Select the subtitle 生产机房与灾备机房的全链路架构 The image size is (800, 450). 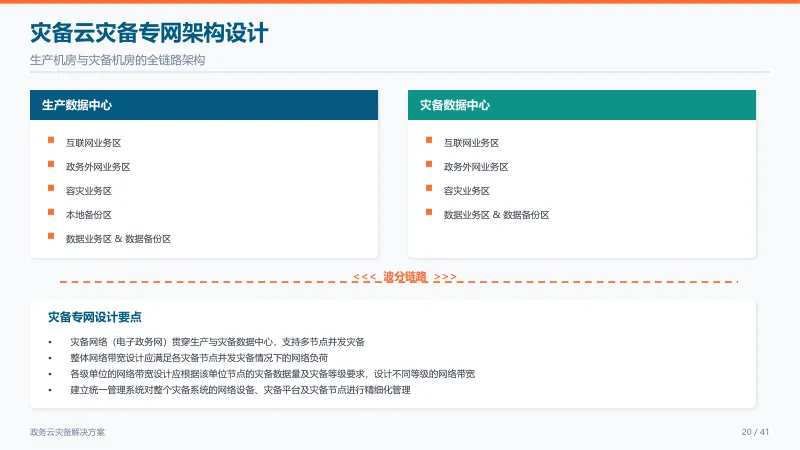point(117,60)
